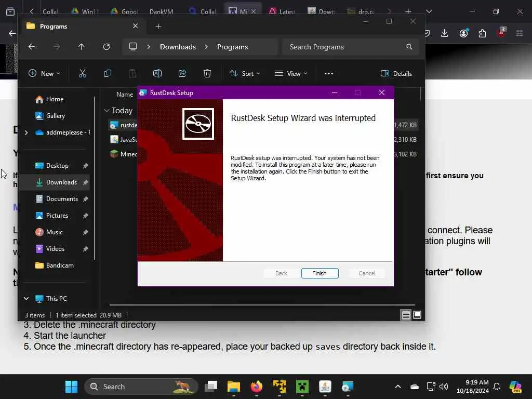Open browser hamburger menu
The image size is (532, 399).
click(520, 33)
